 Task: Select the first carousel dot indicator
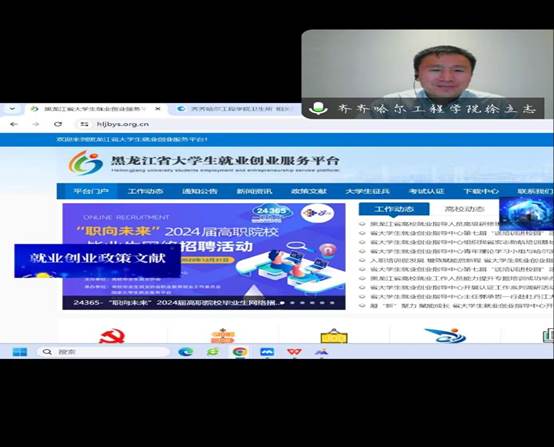point(282,303)
